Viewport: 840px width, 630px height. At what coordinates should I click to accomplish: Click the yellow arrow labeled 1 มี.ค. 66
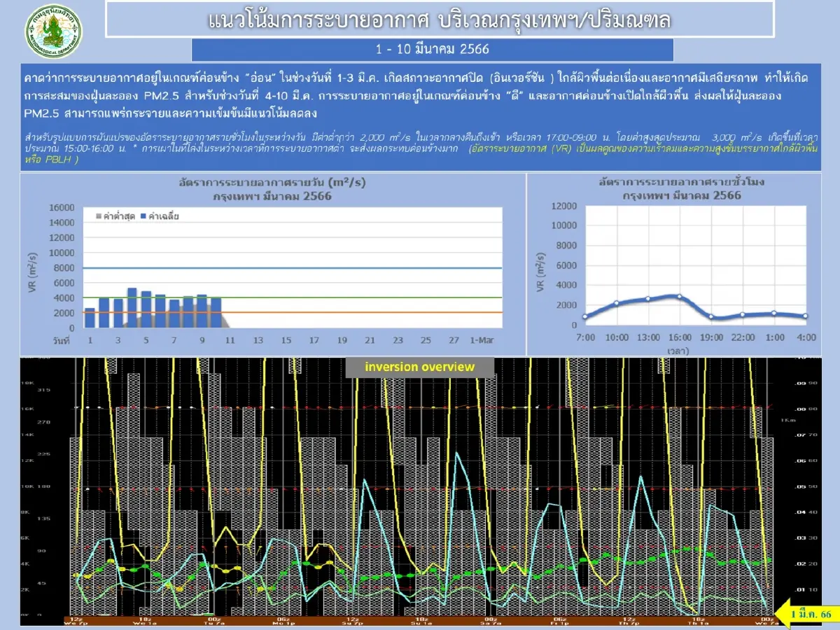point(806,614)
